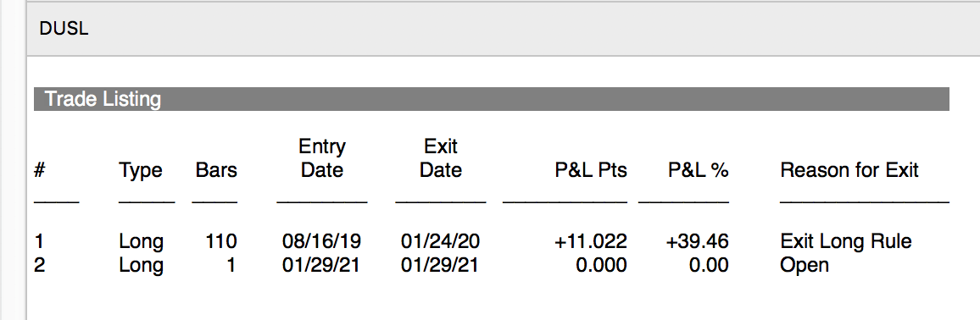Click the +11.022 P&L points value
The height and width of the screenshot is (320, 980).
click(591, 241)
